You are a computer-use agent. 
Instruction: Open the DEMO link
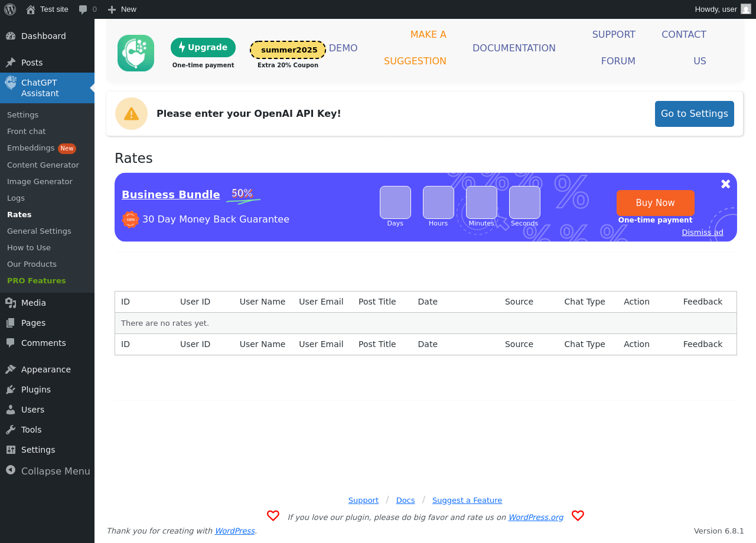tap(343, 48)
